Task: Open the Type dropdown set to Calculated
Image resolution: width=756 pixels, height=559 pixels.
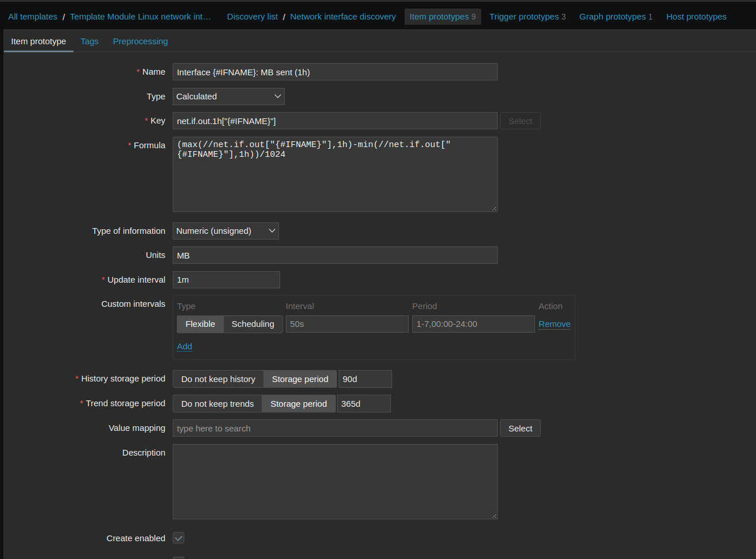Action: [x=228, y=97]
